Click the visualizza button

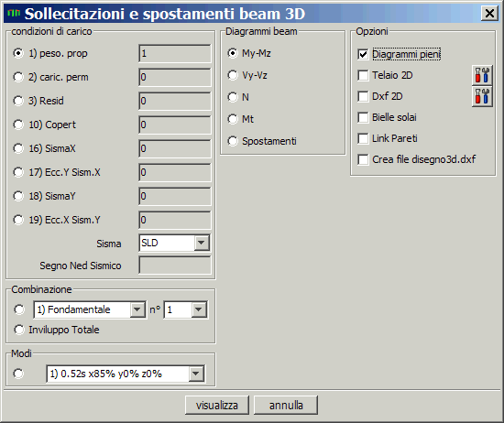[217, 405]
